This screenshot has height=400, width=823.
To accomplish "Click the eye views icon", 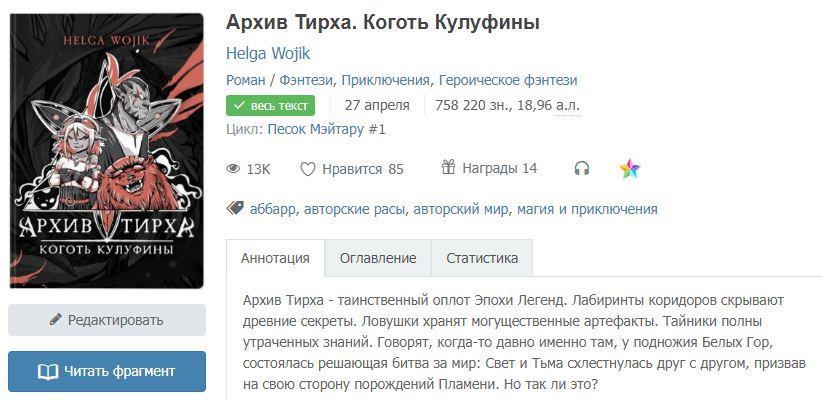I will tap(234, 169).
